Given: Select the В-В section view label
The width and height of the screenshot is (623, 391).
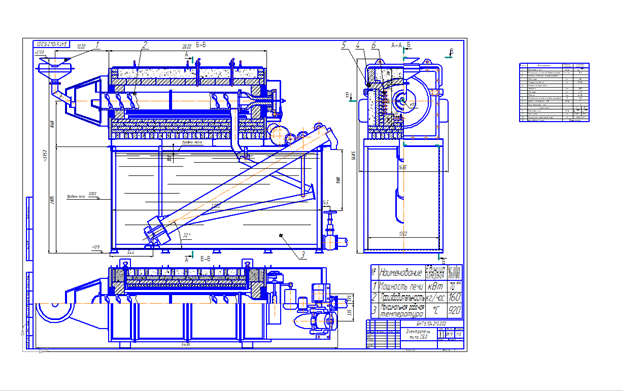Looking at the screenshot, I should [x=205, y=259].
